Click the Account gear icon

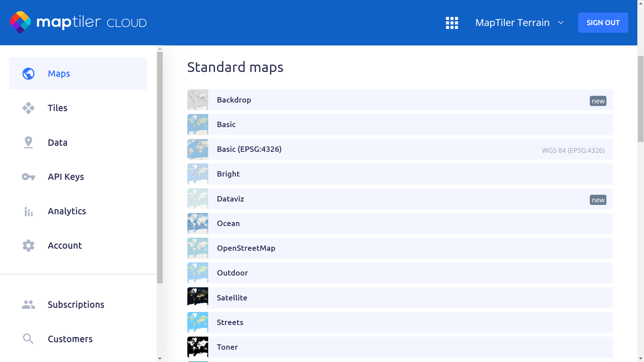(28, 246)
